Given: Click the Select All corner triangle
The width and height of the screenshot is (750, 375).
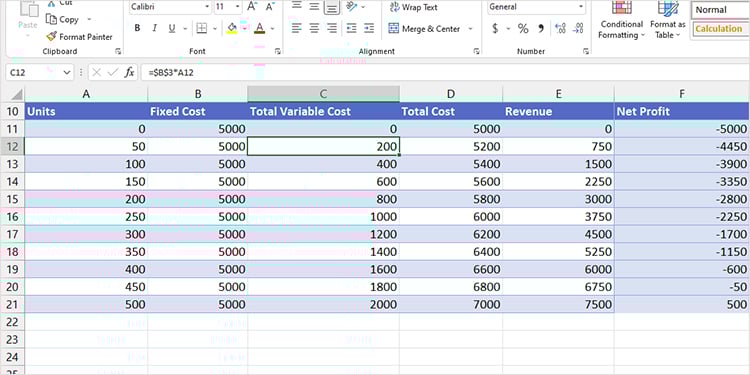Looking at the screenshot, I should (16, 94).
